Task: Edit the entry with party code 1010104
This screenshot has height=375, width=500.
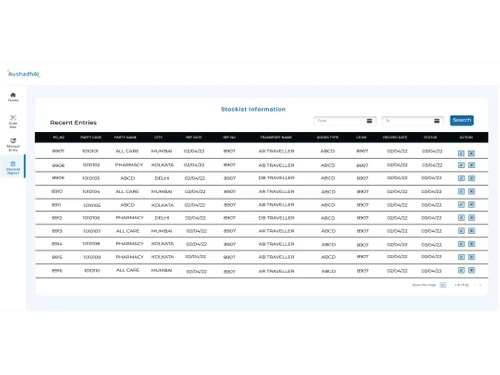Action: (461, 191)
